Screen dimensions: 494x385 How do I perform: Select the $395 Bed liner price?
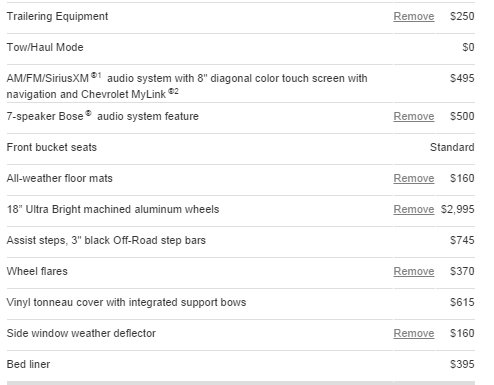pyautogui.click(x=462, y=364)
